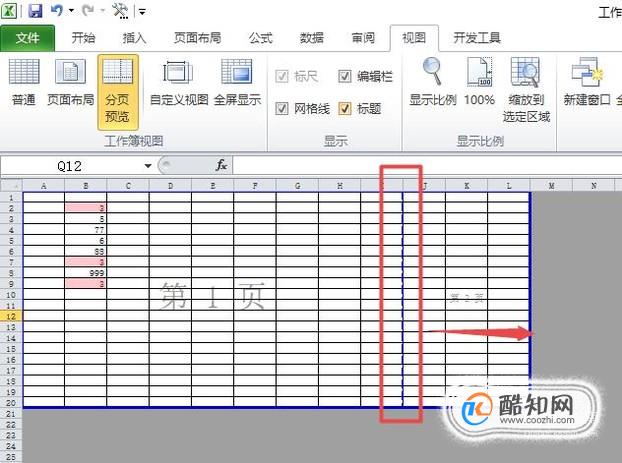Expand the Name Box dropdown arrow
Viewport: 622px width, 463px height.
(148, 166)
